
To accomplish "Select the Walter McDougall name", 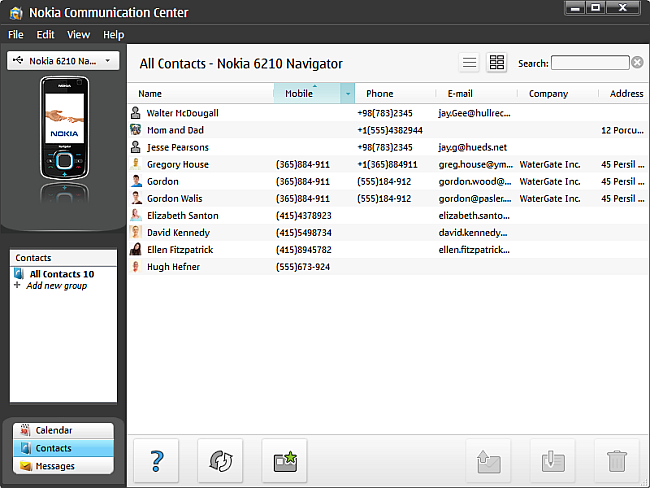I will [182, 113].
